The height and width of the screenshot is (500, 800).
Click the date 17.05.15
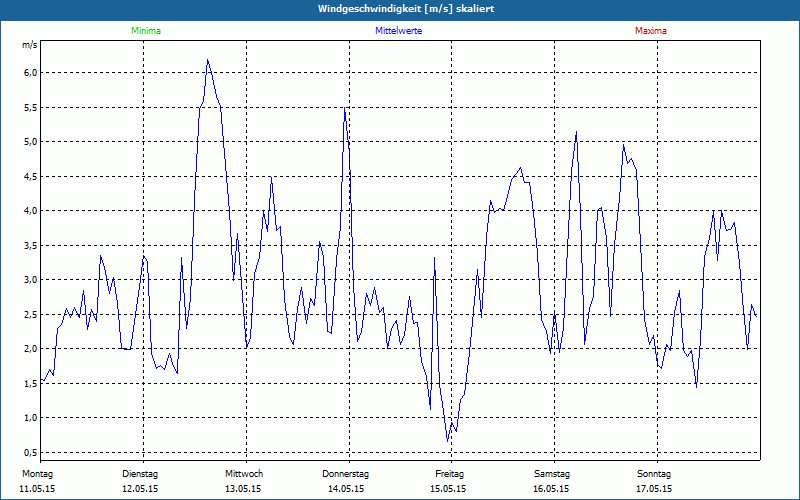tap(654, 488)
